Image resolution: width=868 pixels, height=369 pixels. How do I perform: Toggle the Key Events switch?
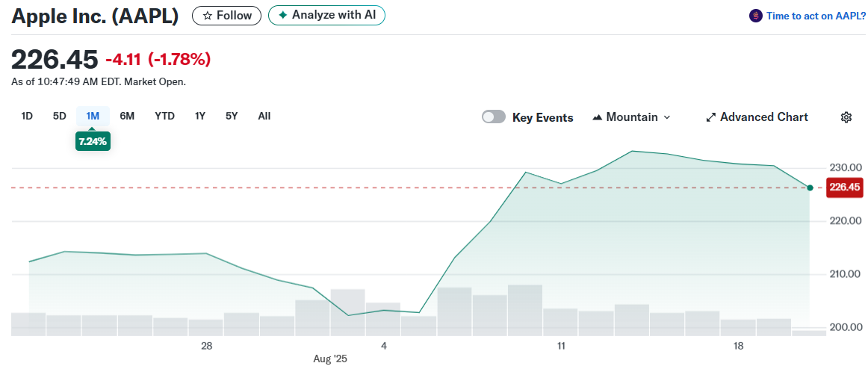point(494,117)
